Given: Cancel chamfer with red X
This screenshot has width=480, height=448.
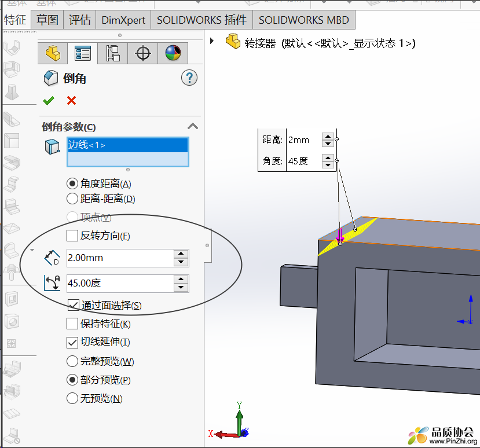Looking at the screenshot, I should pyautogui.click(x=71, y=100).
